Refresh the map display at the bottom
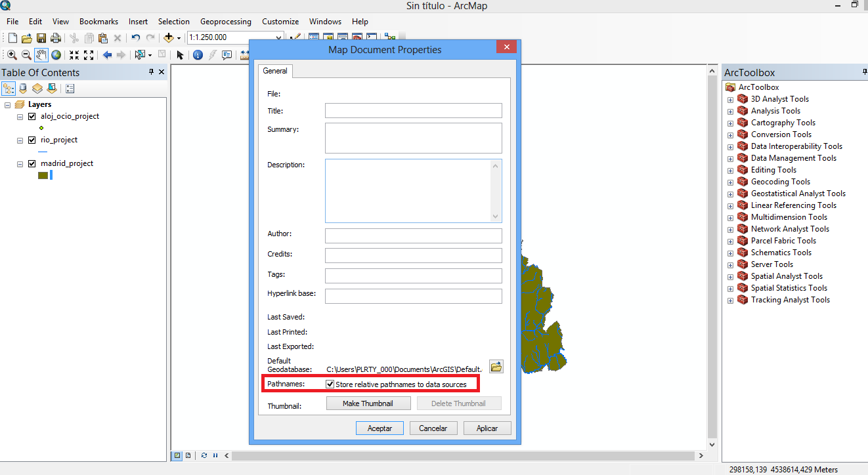 tap(204, 455)
